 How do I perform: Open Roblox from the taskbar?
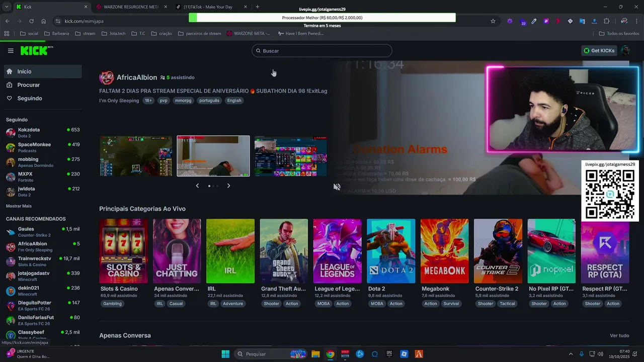404,354
